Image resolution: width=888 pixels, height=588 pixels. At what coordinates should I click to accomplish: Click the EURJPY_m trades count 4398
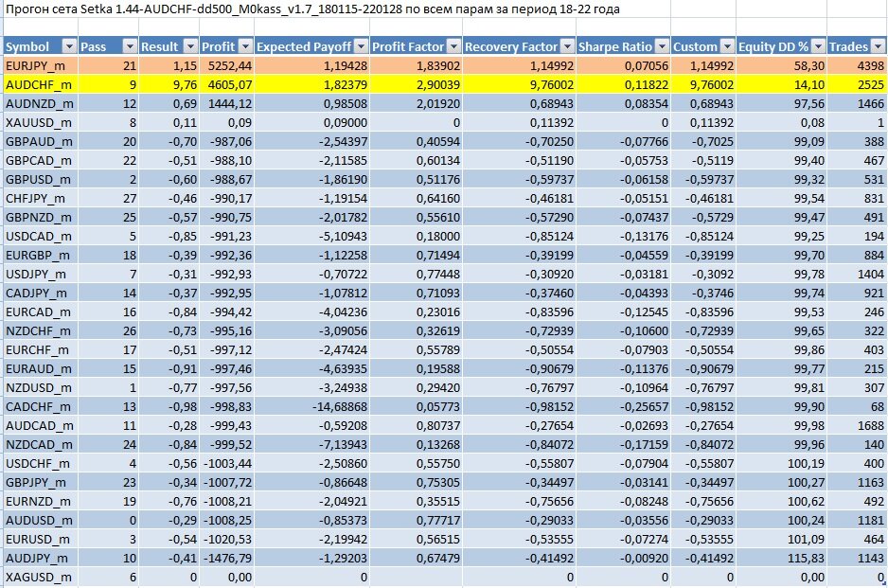click(x=870, y=65)
